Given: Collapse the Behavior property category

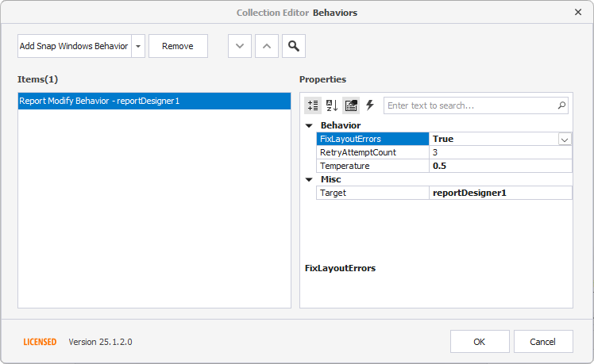Looking at the screenshot, I should 309,125.
